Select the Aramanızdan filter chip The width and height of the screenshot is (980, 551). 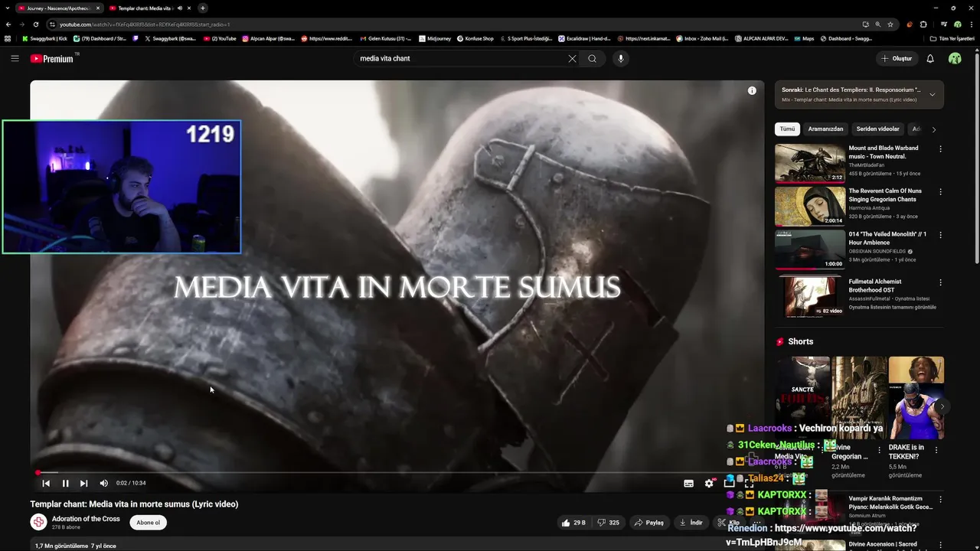click(x=825, y=129)
